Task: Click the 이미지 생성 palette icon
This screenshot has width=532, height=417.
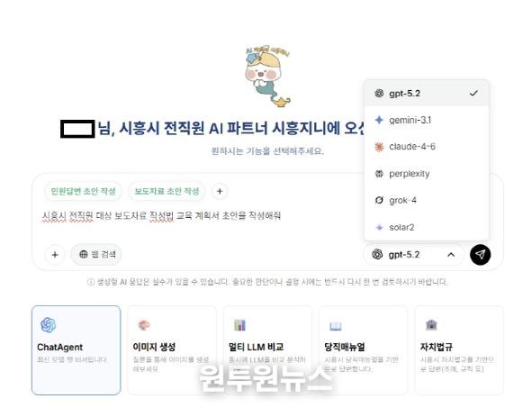Action: (x=144, y=325)
